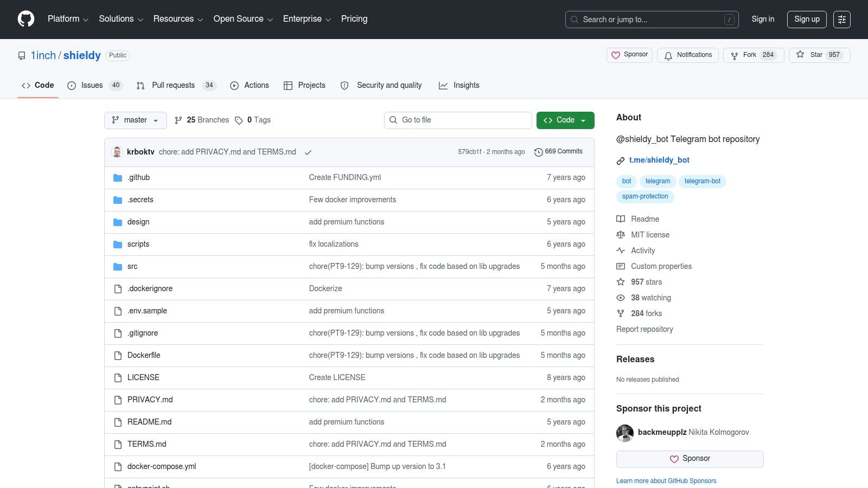Click the telegram-bot topic tag
Image resolution: width=868 pixels, height=488 pixels.
(x=703, y=181)
